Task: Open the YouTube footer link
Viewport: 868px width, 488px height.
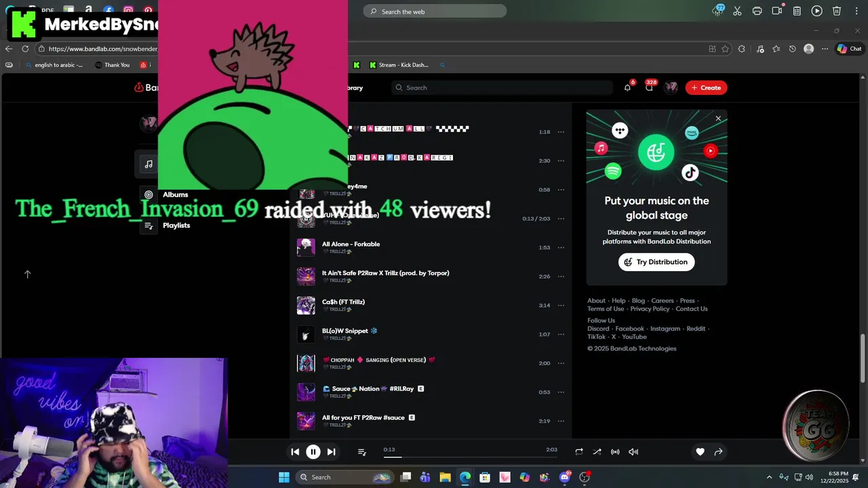Action: tap(634, 337)
